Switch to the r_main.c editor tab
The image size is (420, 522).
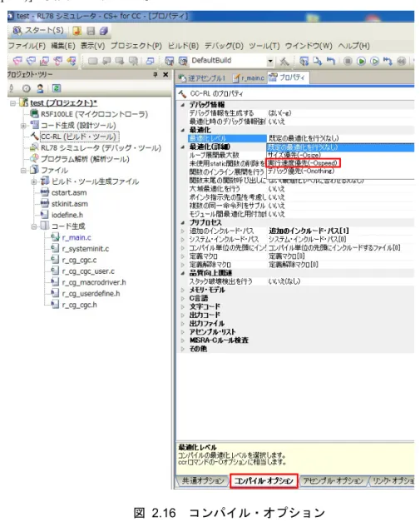point(249,78)
